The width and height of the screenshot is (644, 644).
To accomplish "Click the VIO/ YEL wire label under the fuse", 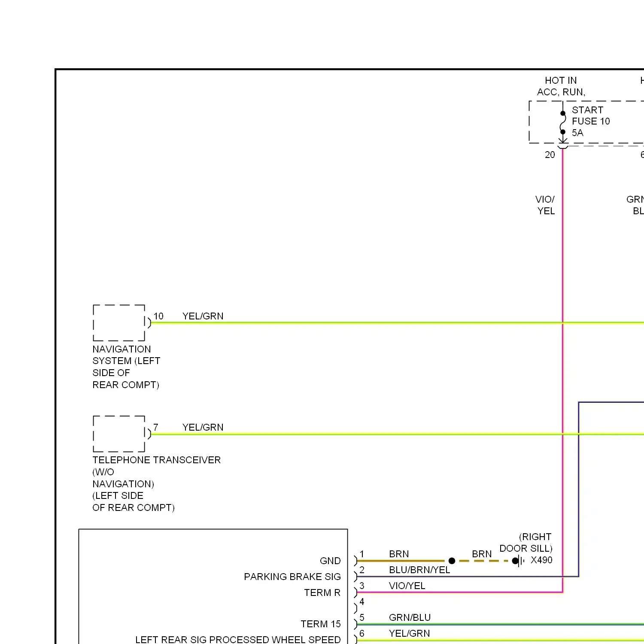I will click(545, 205).
